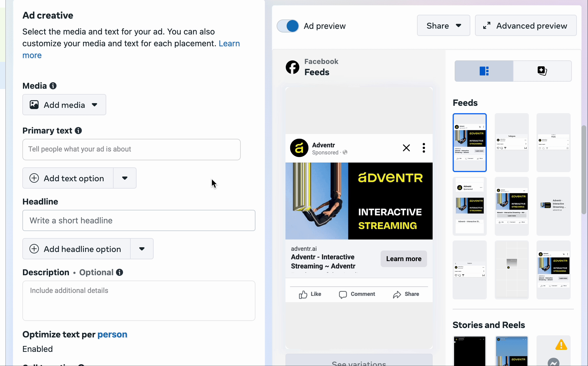This screenshot has width=588, height=366.
Task: Select the blue Stories and Reels thumbnail
Action: pos(511,351)
